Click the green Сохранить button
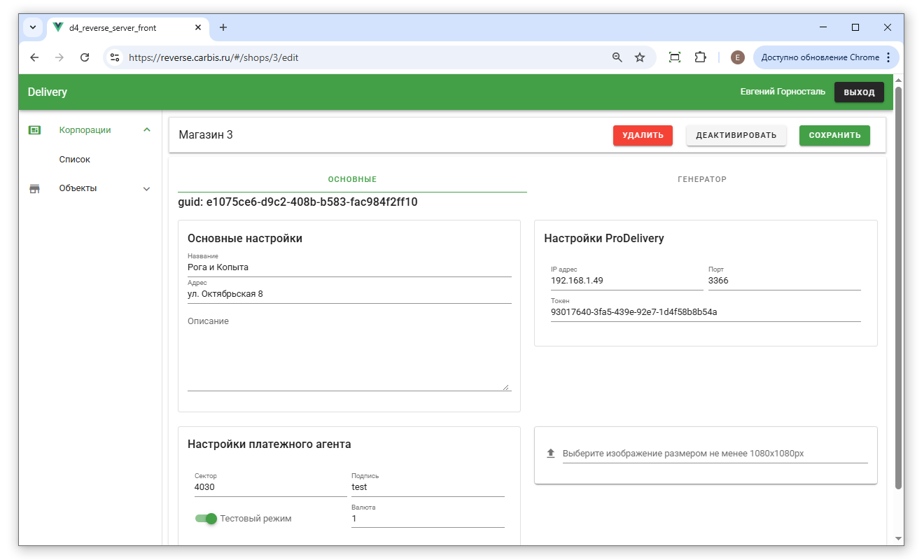The image size is (924, 560). click(834, 135)
